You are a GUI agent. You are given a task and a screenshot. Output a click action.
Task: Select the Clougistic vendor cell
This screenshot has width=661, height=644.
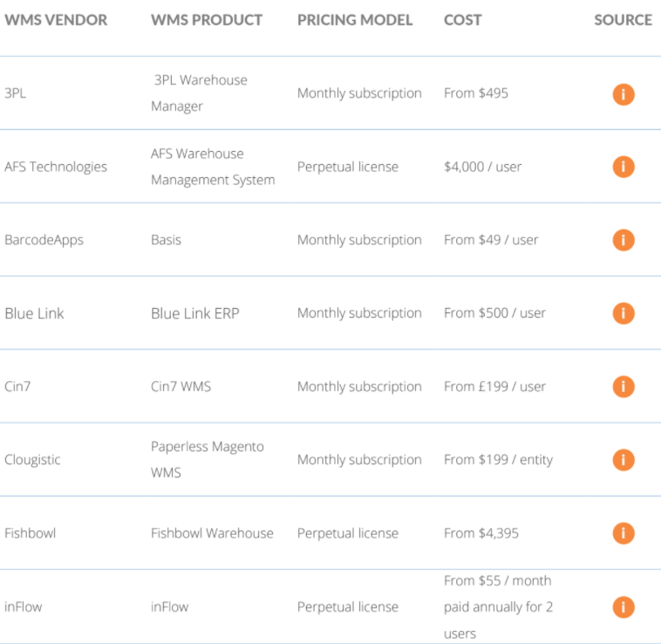point(32,460)
